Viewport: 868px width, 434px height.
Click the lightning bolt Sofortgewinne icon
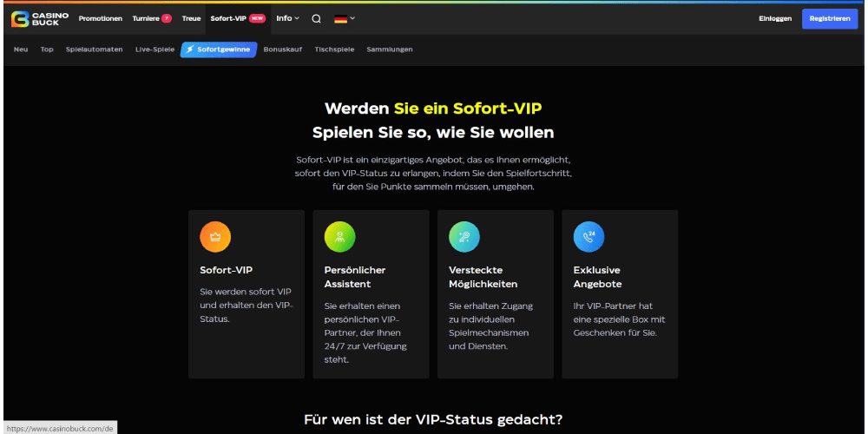point(188,49)
